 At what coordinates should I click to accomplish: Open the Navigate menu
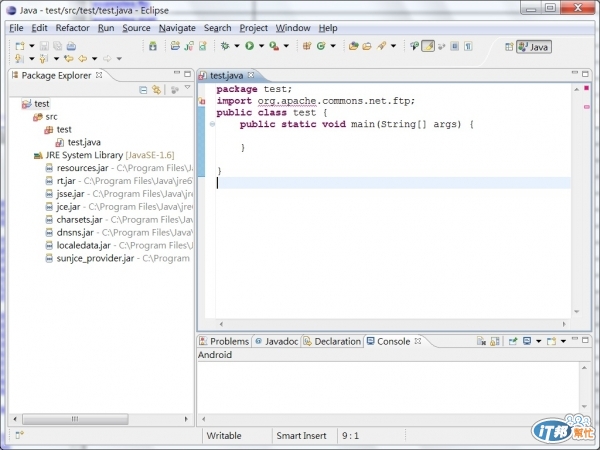(177, 28)
